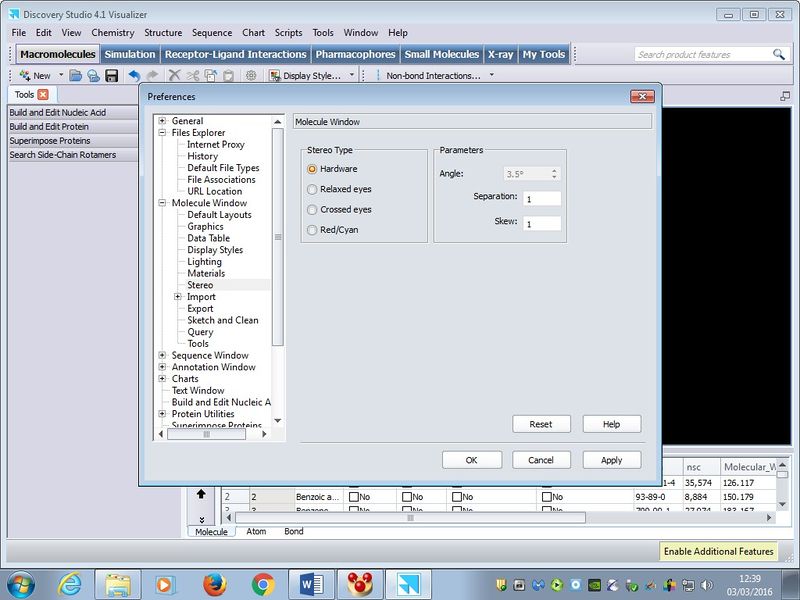Click the Open file folder icon
This screenshot has width=800, height=600.
pyautogui.click(x=76, y=75)
